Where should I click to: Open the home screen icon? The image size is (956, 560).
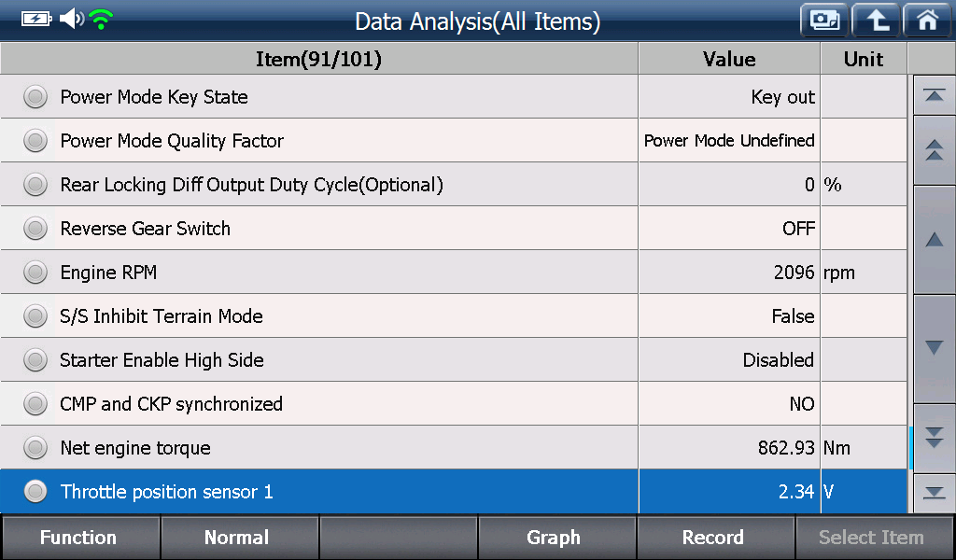[x=927, y=21]
